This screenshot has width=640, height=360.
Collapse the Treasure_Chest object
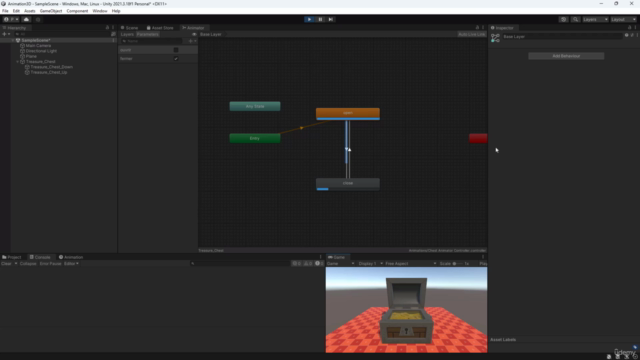click(18, 62)
